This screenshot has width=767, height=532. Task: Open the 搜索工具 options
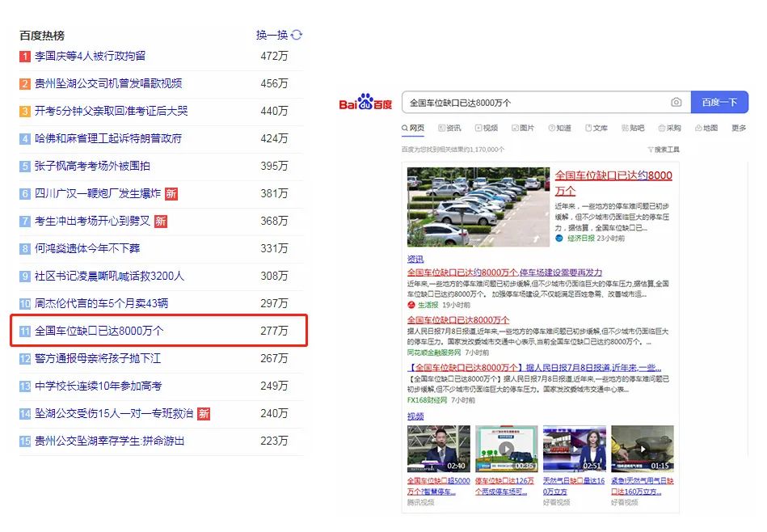(666, 150)
